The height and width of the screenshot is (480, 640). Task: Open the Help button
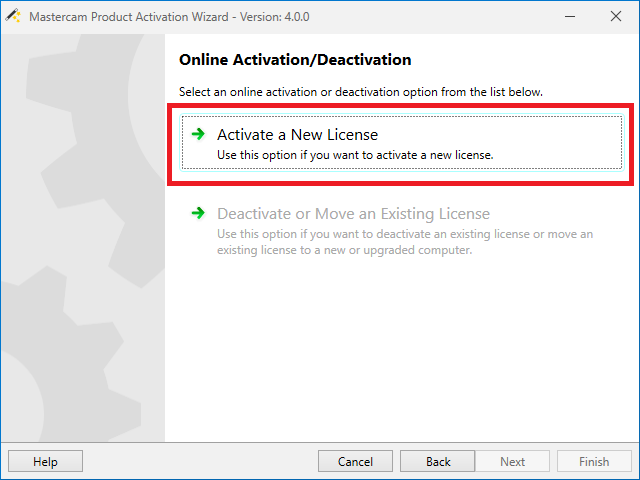45,461
